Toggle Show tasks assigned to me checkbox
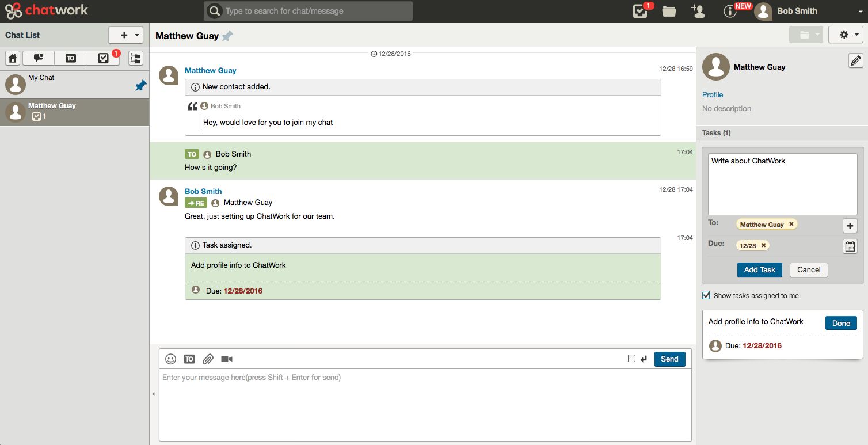Viewport: 868px width, 445px height. tap(706, 295)
